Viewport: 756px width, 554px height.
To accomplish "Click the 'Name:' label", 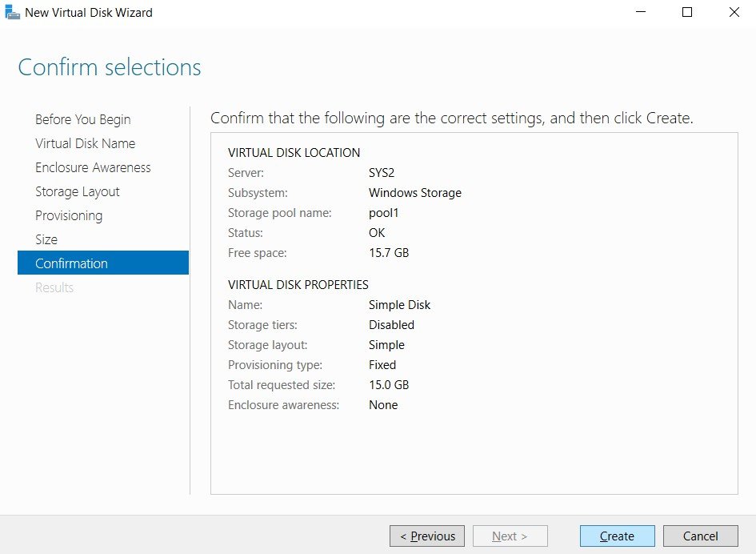I will 246,305.
